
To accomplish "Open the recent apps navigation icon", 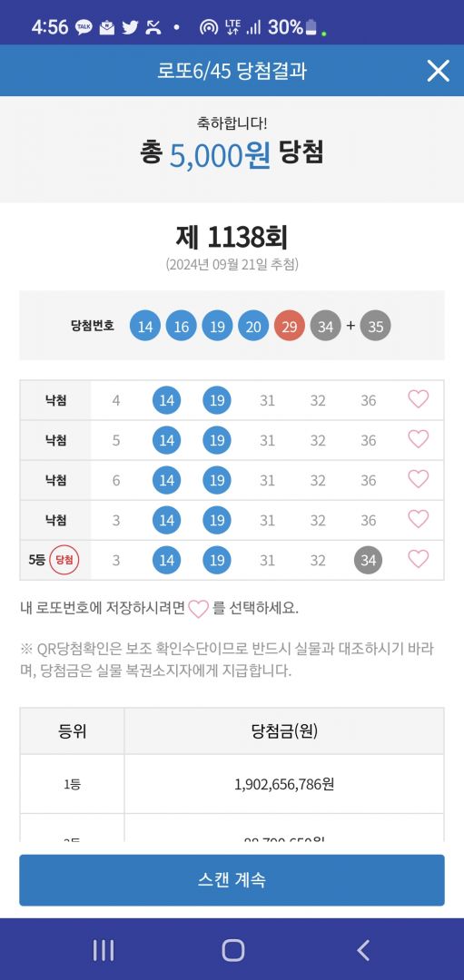I will click(x=104, y=950).
